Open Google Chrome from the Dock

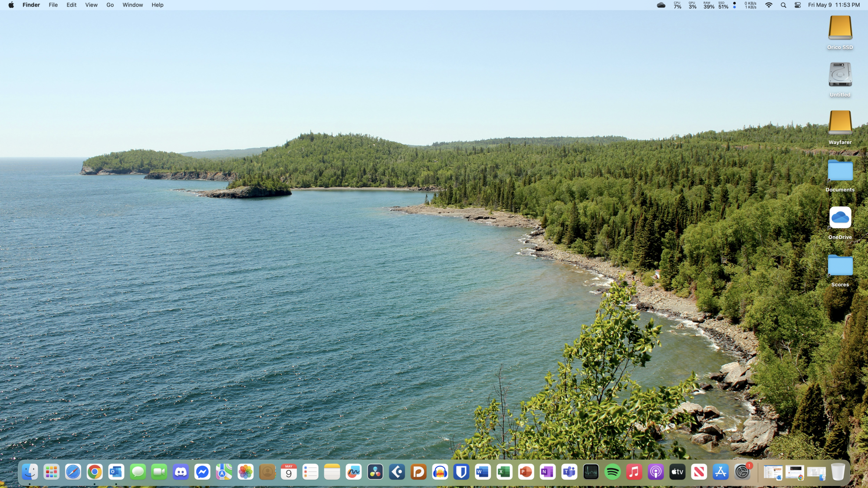[95, 472]
